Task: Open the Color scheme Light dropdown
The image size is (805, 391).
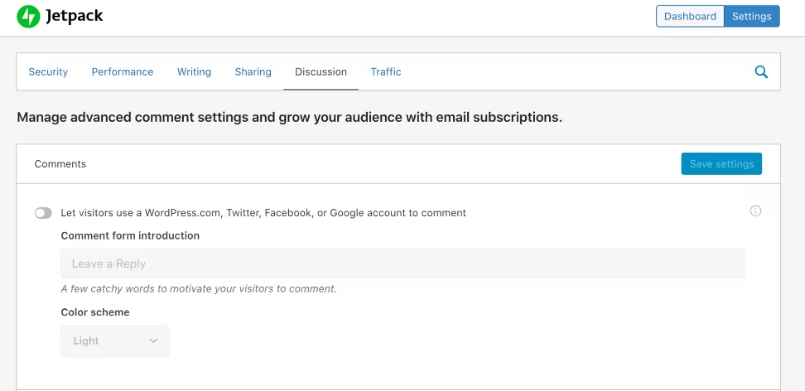Action: (x=115, y=341)
